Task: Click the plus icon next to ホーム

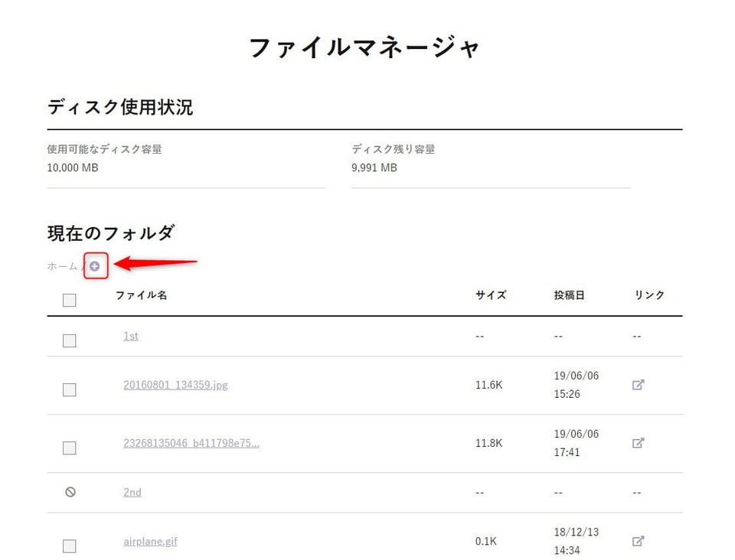Action: point(95,266)
